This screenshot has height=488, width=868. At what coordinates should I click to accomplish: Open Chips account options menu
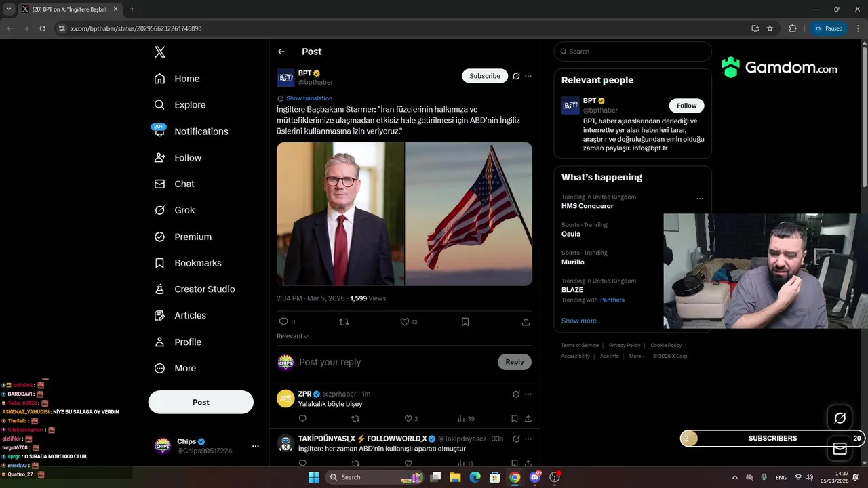coord(256,446)
